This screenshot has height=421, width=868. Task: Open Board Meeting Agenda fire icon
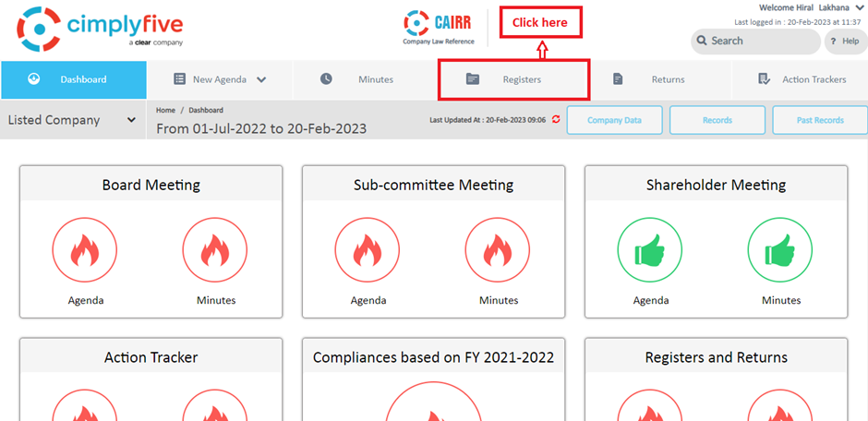(85, 249)
